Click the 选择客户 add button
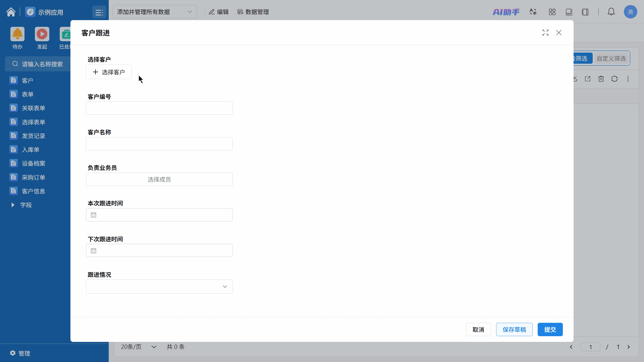Screen dimensions: 644x362 109,72
